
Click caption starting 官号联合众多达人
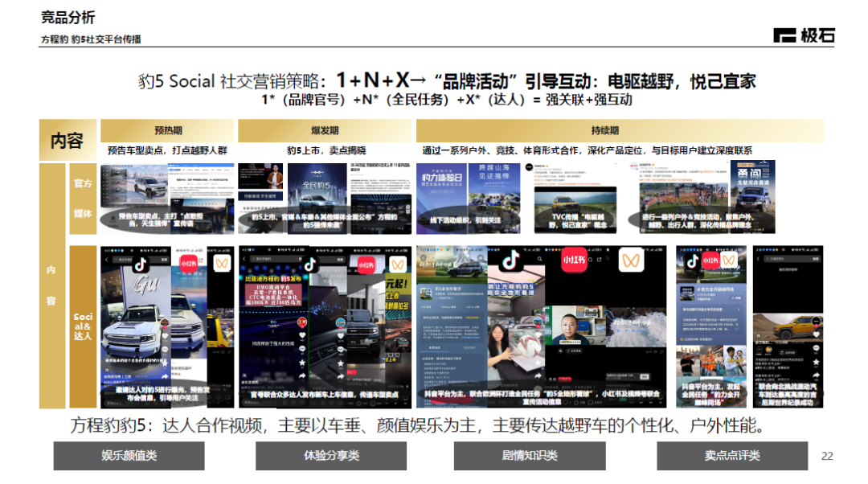(325, 394)
